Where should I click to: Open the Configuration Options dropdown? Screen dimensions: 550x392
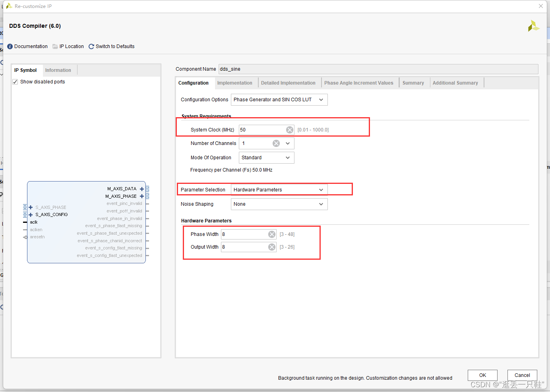click(279, 100)
